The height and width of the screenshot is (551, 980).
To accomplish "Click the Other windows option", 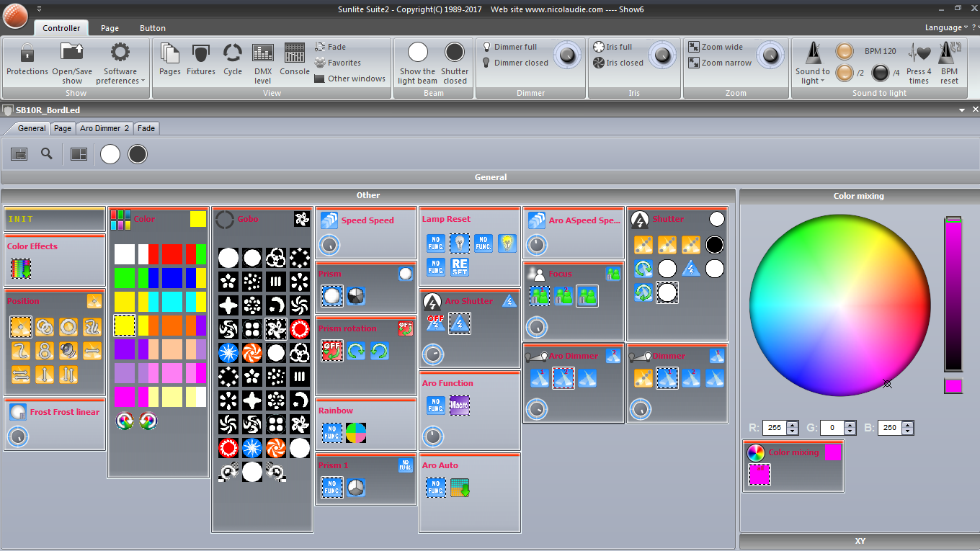I will click(350, 79).
